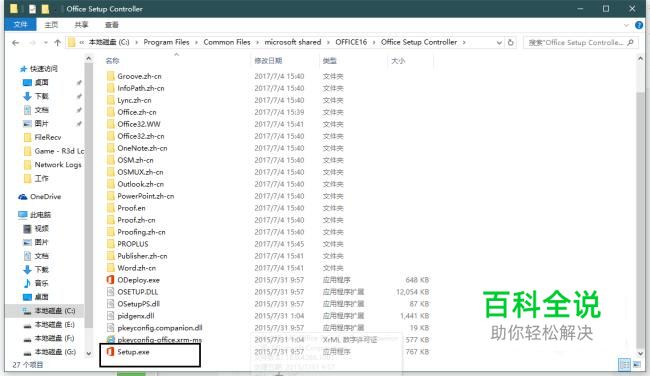Click the OSetupPS.dll file icon
Viewport: 650px width, 376px height.
point(110,304)
